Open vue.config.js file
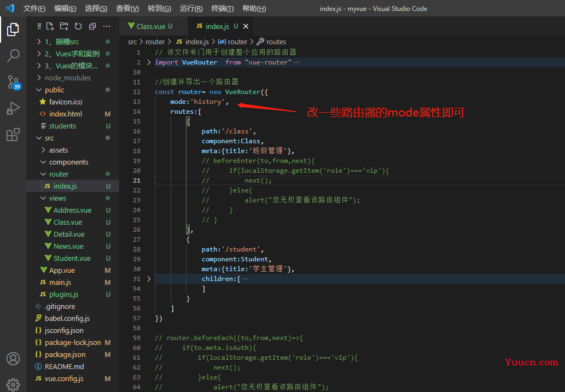The image size is (565, 392). coord(73,379)
